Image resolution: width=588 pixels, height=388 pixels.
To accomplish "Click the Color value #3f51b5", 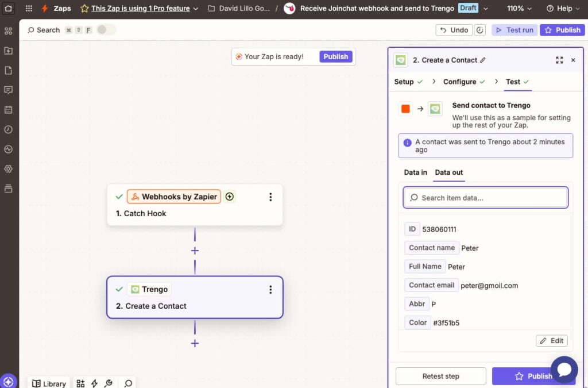I will pyautogui.click(x=446, y=322).
